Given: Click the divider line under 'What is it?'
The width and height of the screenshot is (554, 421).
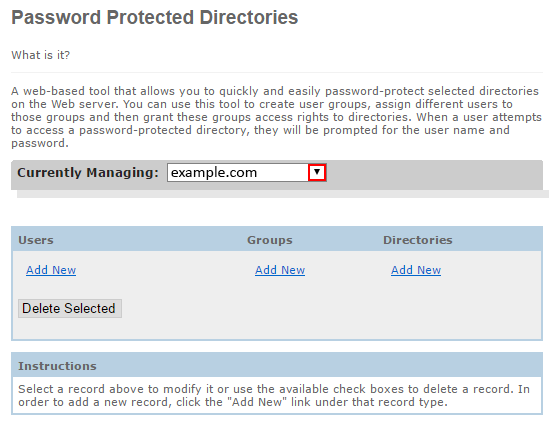Looking at the screenshot, I should click(277, 72).
